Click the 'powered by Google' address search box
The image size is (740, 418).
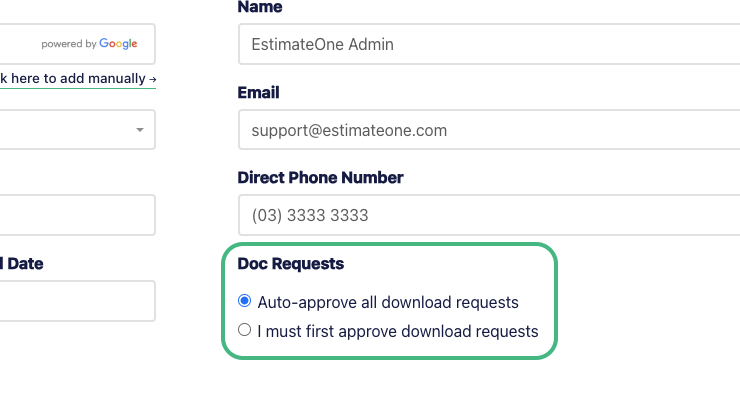tap(77, 44)
